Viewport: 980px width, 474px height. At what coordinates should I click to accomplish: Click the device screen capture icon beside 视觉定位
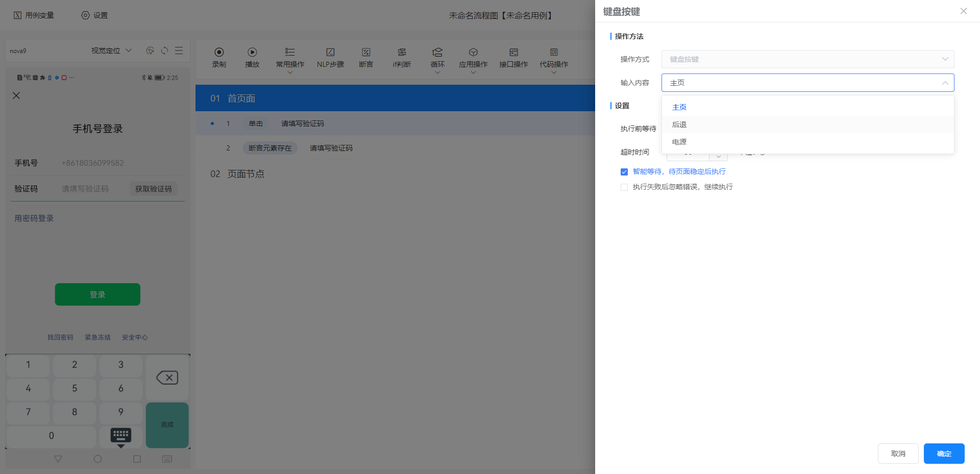coord(150,51)
